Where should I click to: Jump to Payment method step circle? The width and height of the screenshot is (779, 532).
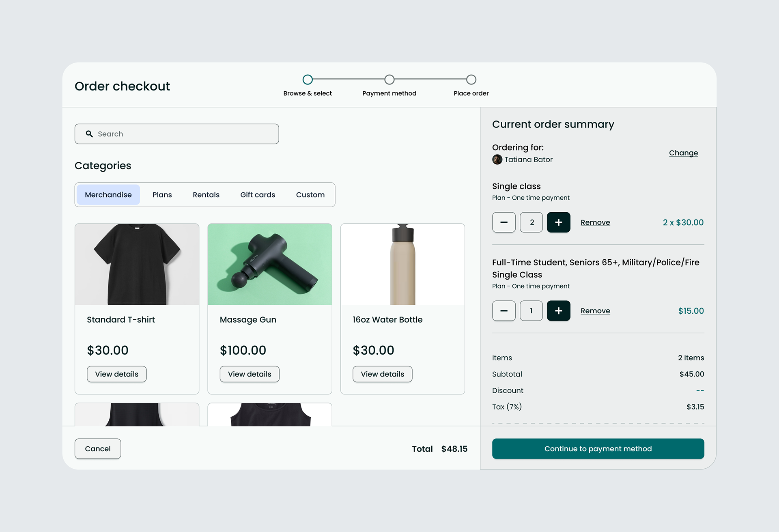pos(389,80)
